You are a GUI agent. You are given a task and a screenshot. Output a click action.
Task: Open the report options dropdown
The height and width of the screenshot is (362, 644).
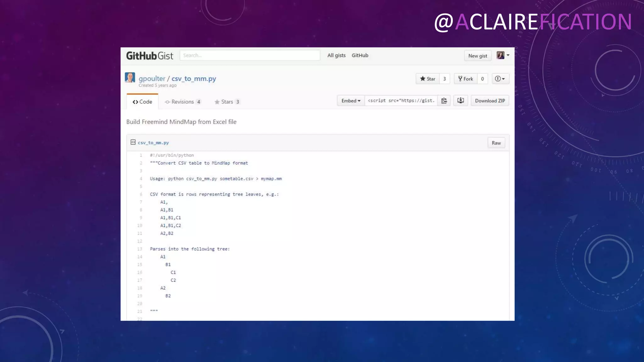click(500, 79)
